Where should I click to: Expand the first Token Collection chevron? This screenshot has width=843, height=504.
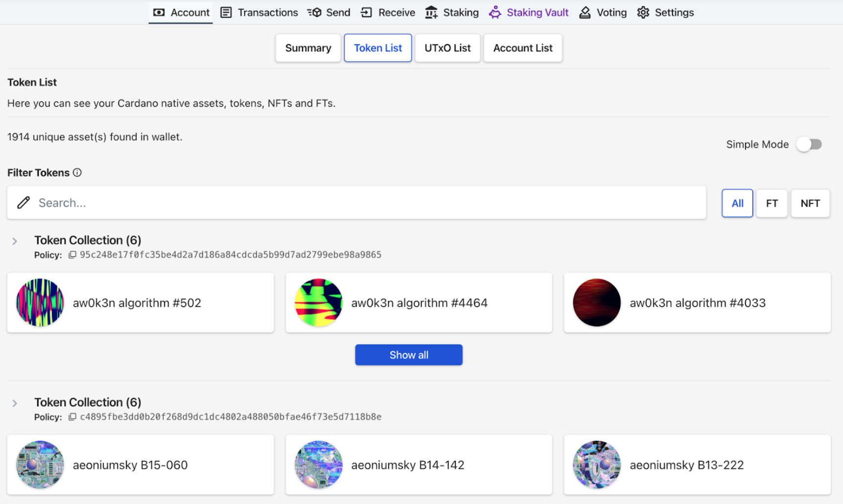pos(15,241)
